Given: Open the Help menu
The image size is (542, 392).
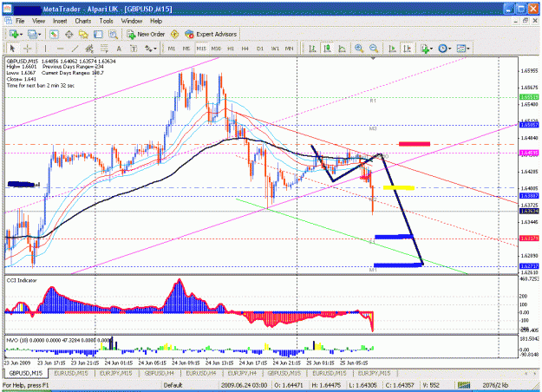Looking at the screenshot, I should (156, 21).
